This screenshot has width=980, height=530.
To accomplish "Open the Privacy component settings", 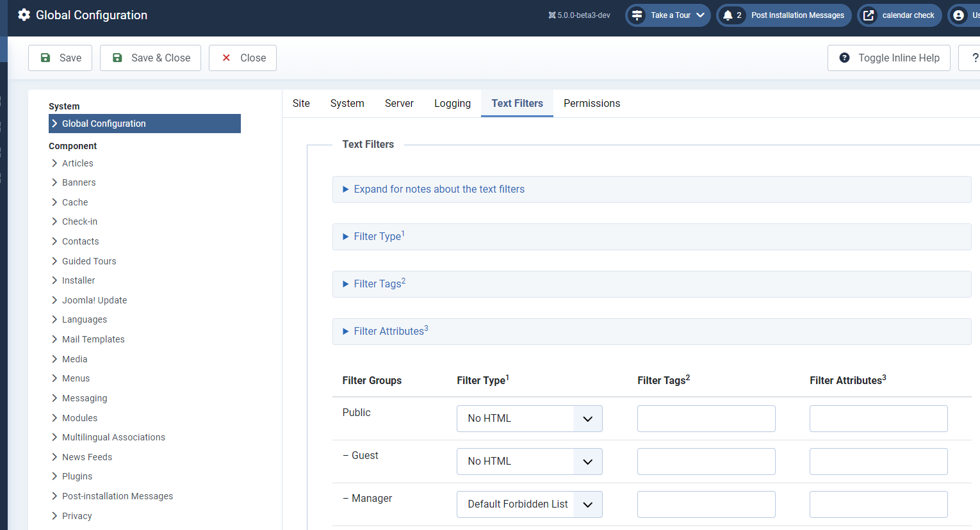I will click(x=77, y=516).
